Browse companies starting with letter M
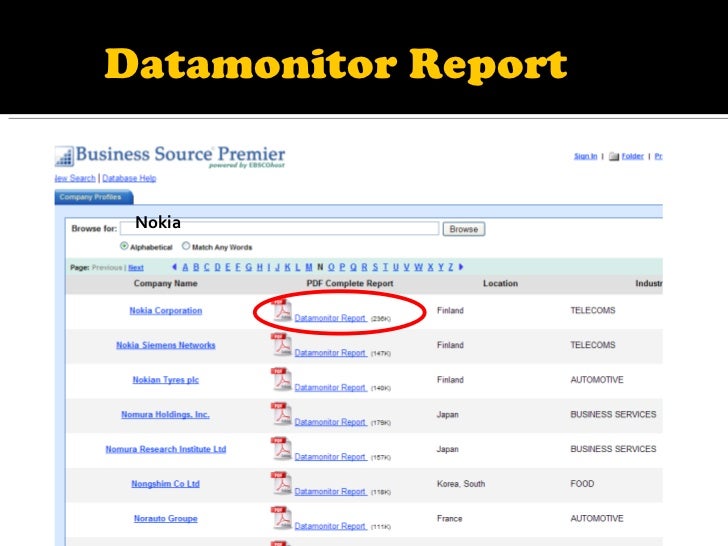 click(309, 267)
